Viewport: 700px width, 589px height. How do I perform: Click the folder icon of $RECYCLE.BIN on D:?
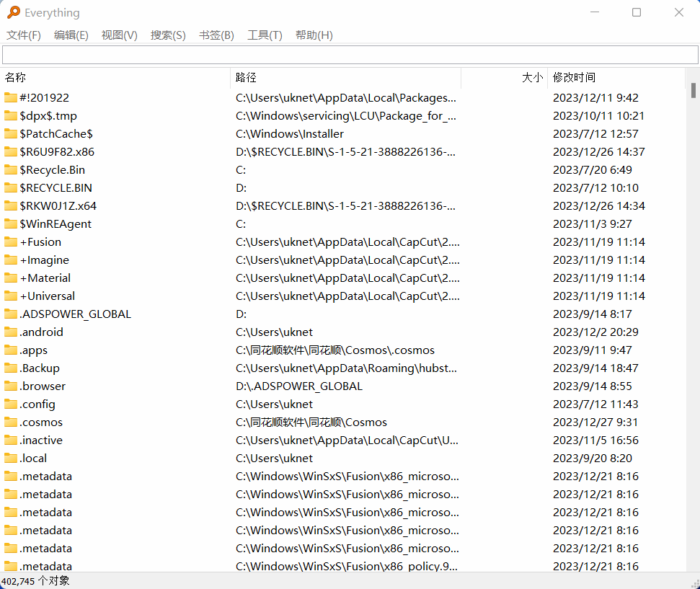[11, 187]
